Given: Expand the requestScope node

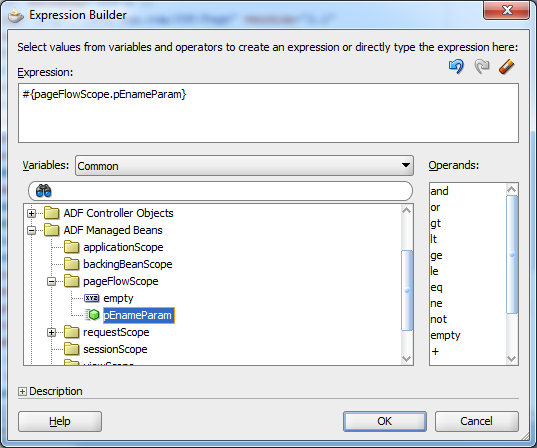Looking at the screenshot, I should (51, 332).
